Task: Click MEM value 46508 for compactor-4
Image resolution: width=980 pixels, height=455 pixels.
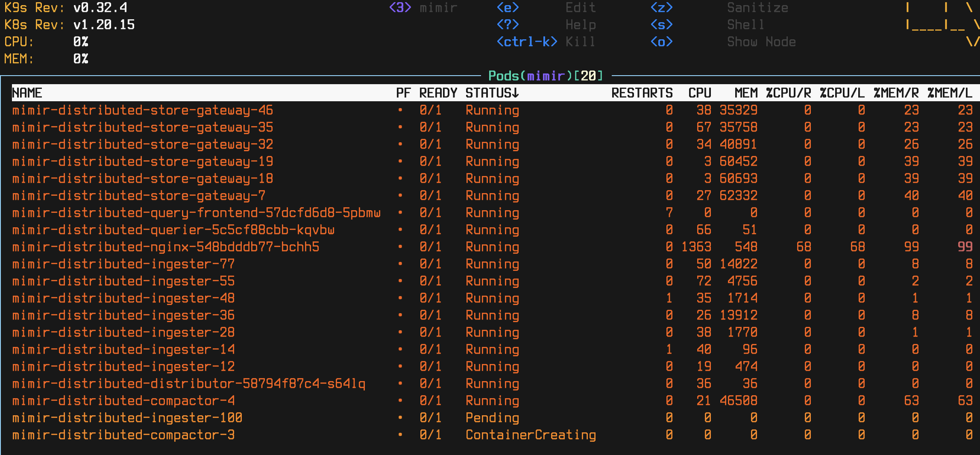Action: tap(738, 401)
